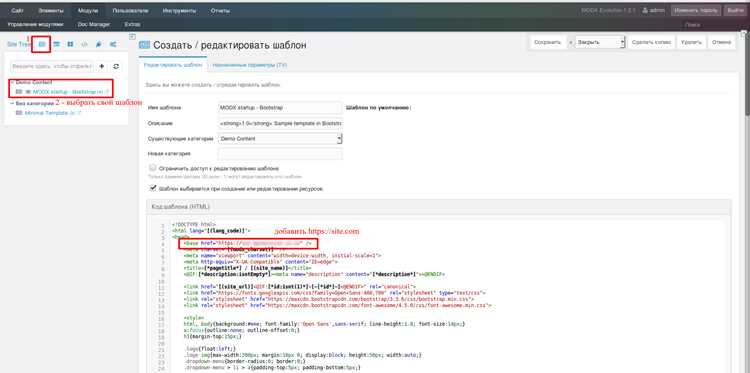Toggle 'Ограничить доступ к редактированию шаблона' checkbox

click(x=153, y=168)
